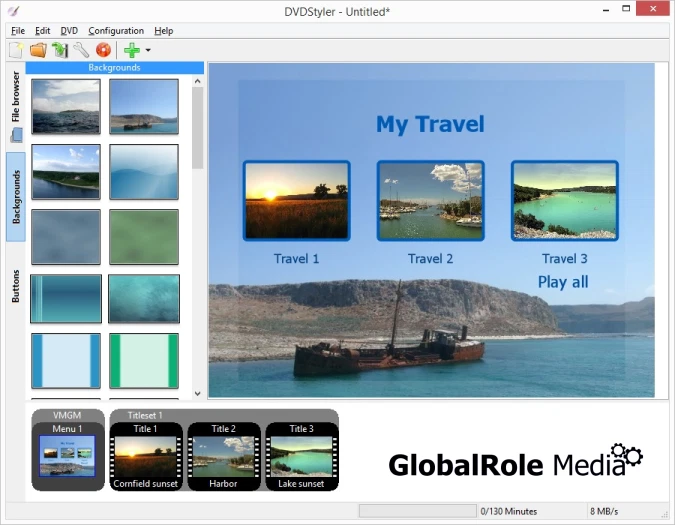
Task: Click the New project icon
Action: click(17, 49)
